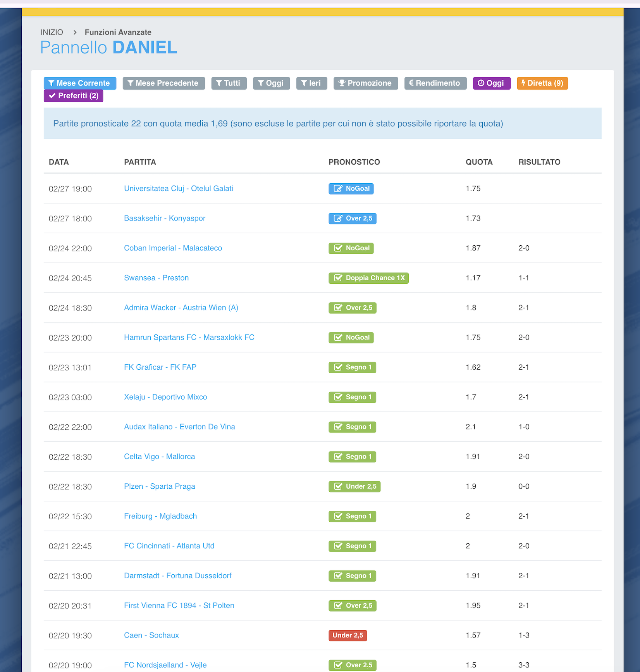640x672 pixels.
Task: Apply the Ieri filter
Action: point(311,83)
